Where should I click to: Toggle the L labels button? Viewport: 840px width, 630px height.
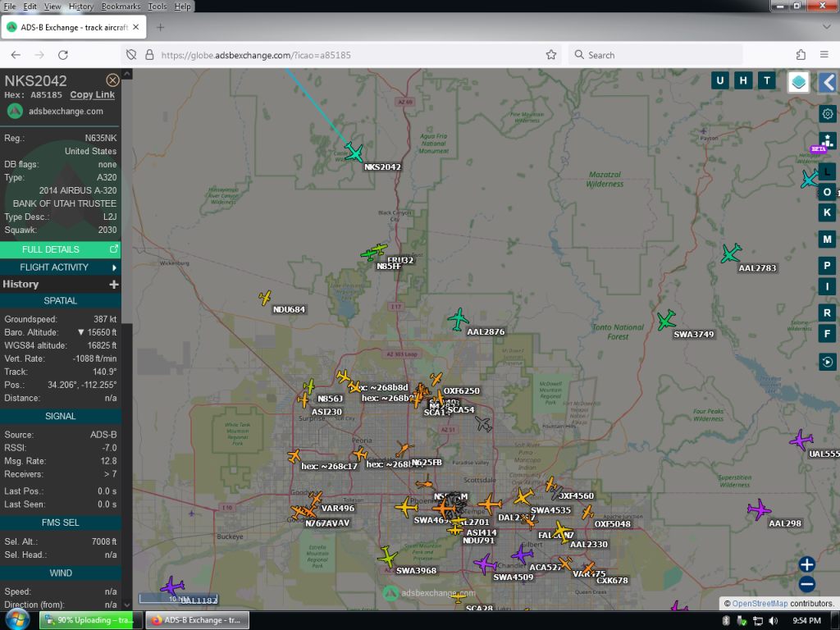click(827, 172)
